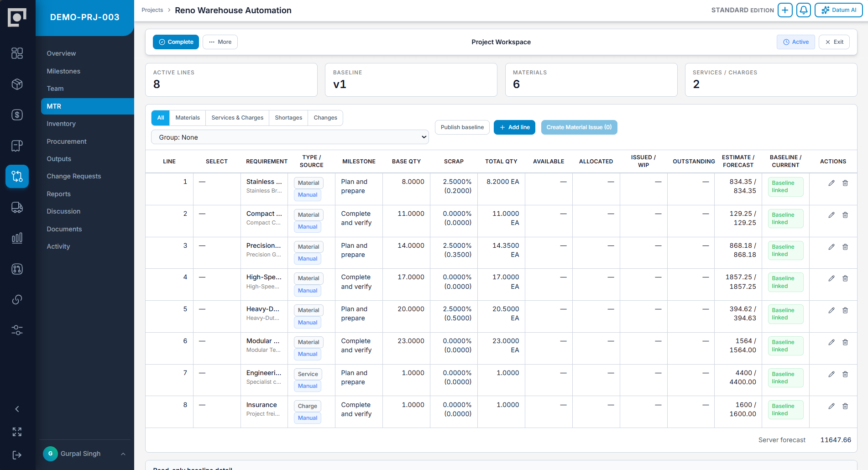Image resolution: width=868 pixels, height=470 pixels.
Task: Click Baseline linked badge on line 1
Action: click(x=785, y=187)
